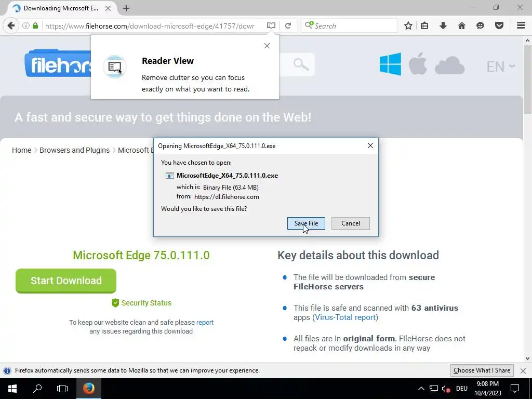Click the info icon in the notification bar
The width and height of the screenshot is (532, 399).
click(x=7, y=370)
